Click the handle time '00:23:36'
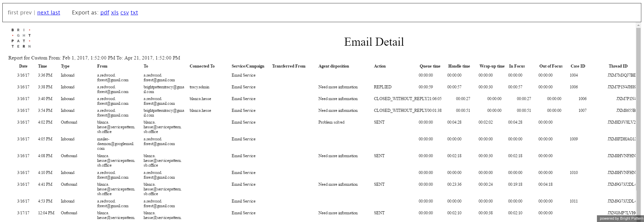The height and width of the screenshot is (222, 644). pos(454,184)
